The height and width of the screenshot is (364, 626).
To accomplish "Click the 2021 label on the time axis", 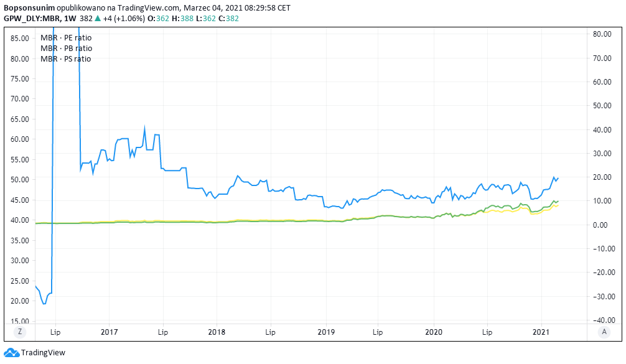I will [541, 332].
